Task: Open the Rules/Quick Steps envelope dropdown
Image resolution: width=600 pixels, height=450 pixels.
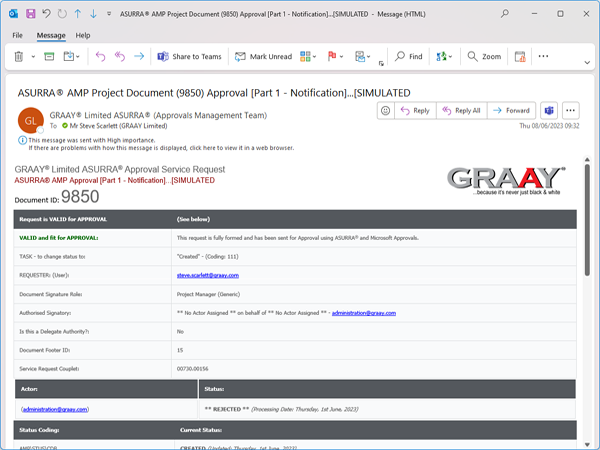Action: pyautogui.click(x=362, y=57)
